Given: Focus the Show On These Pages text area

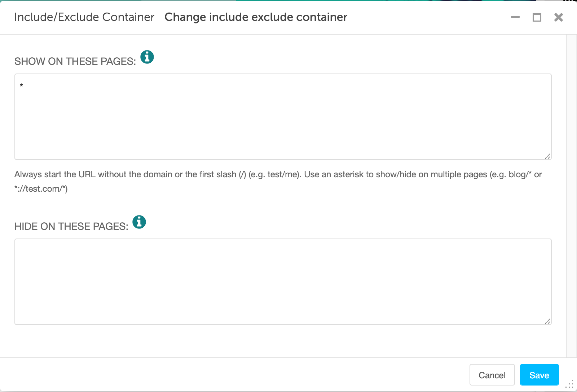Looking at the screenshot, I should click(283, 117).
